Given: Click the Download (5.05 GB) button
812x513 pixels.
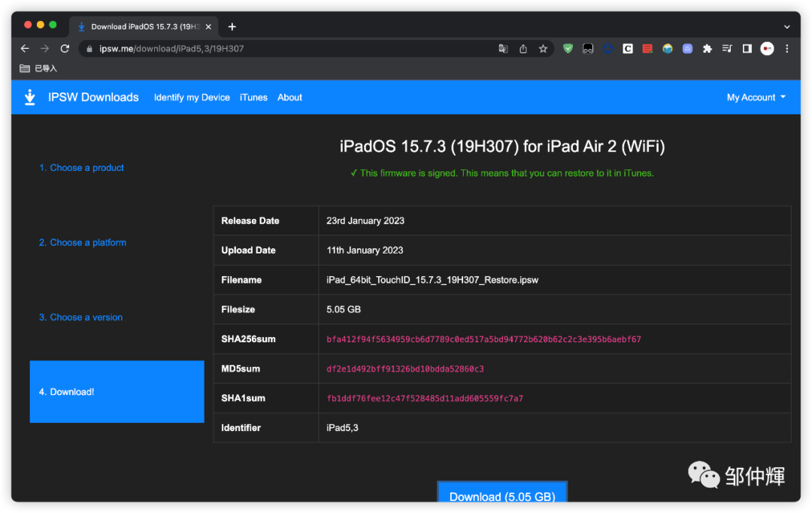Looking at the screenshot, I should [x=502, y=492].
